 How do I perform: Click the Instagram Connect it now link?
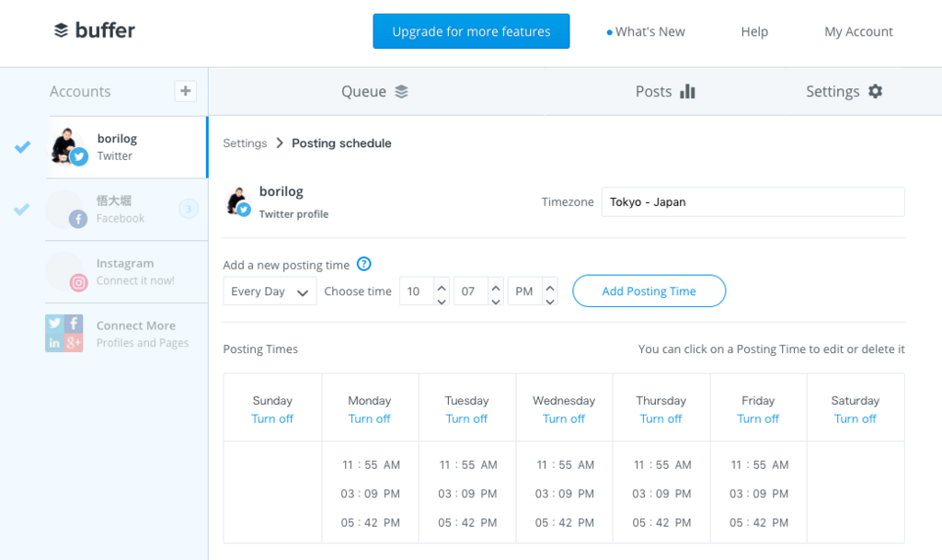coord(135,280)
